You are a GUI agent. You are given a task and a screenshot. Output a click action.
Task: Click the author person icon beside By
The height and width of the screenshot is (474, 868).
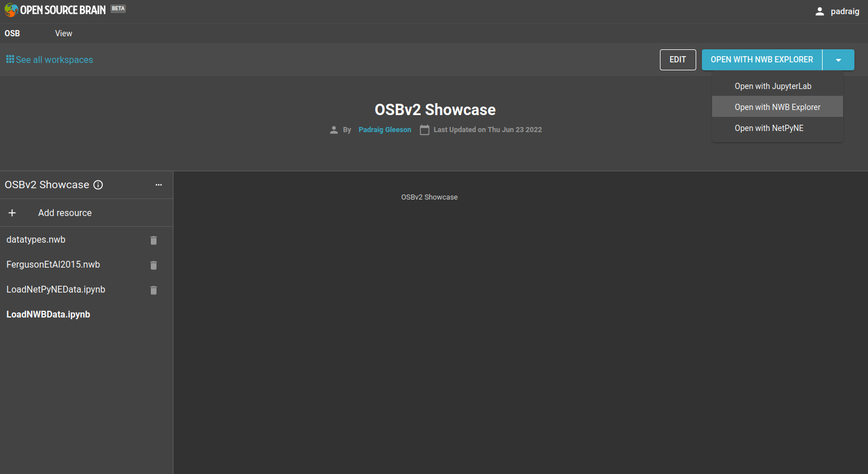pyautogui.click(x=334, y=130)
